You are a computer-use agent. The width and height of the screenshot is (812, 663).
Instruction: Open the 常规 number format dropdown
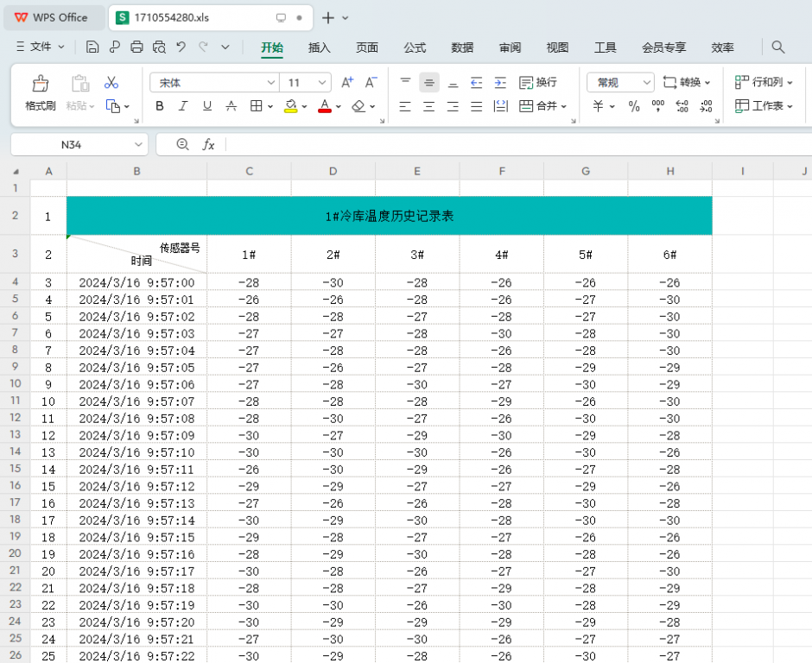(x=646, y=82)
